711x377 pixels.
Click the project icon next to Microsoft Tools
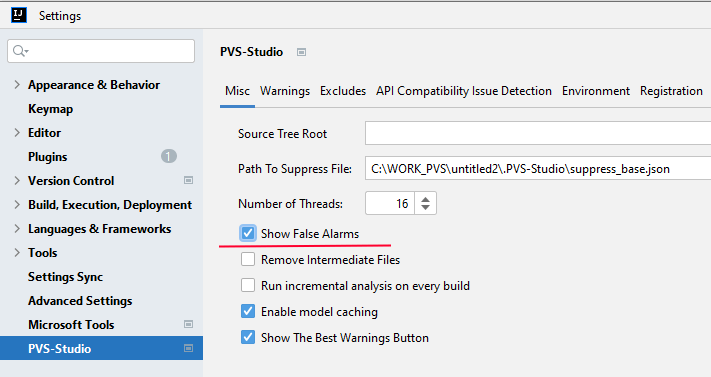[x=188, y=324]
